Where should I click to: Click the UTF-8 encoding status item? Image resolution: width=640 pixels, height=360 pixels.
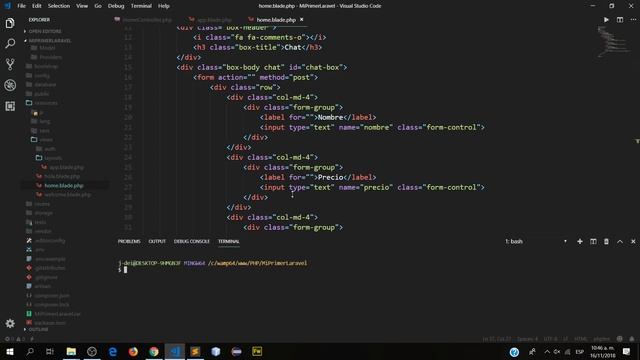coord(550,339)
